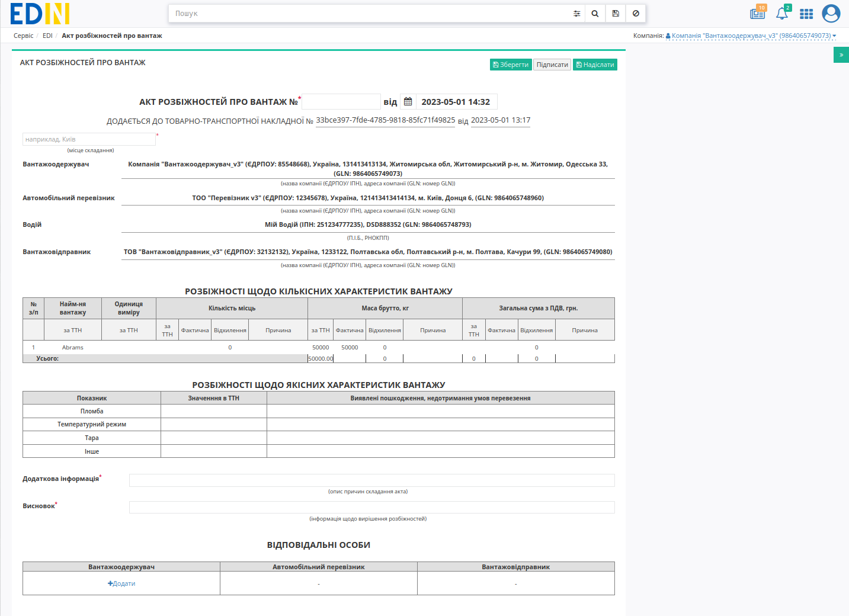849x616 pixels.
Task: Open user profile avatar
Action: coord(831,13)
